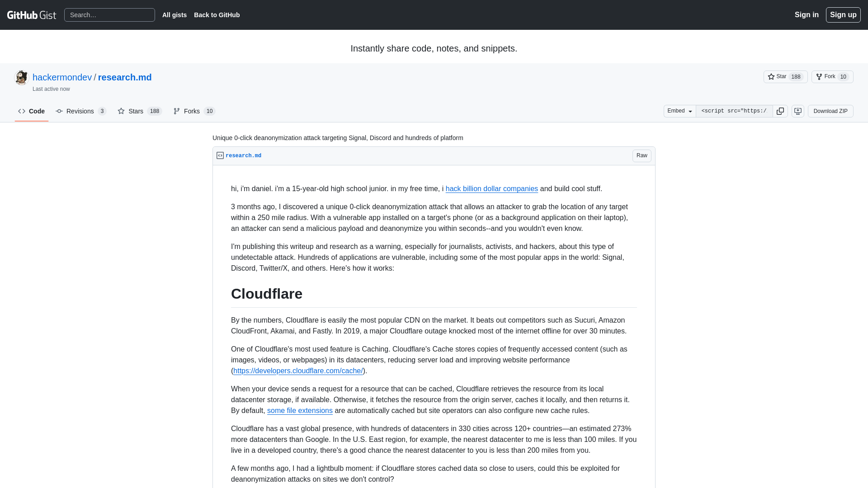
Task: Expand the Embed dropdown menu
Action: click(679, 111)
